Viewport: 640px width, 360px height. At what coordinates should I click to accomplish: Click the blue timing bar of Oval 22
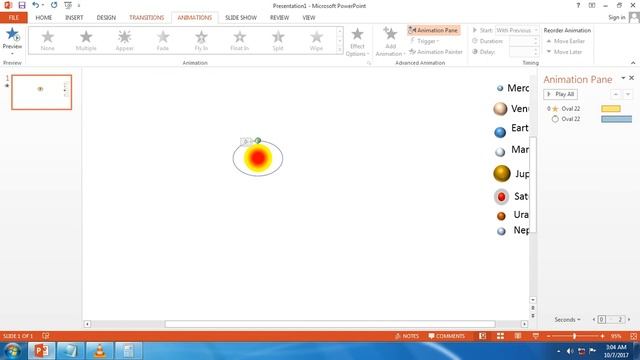[616, 119]
